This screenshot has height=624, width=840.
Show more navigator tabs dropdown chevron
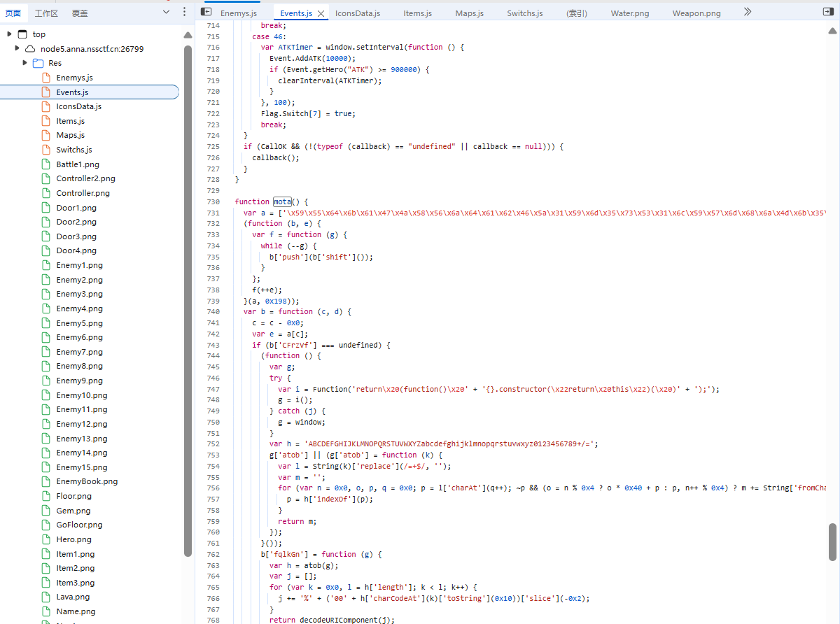[x=167, y=12]
